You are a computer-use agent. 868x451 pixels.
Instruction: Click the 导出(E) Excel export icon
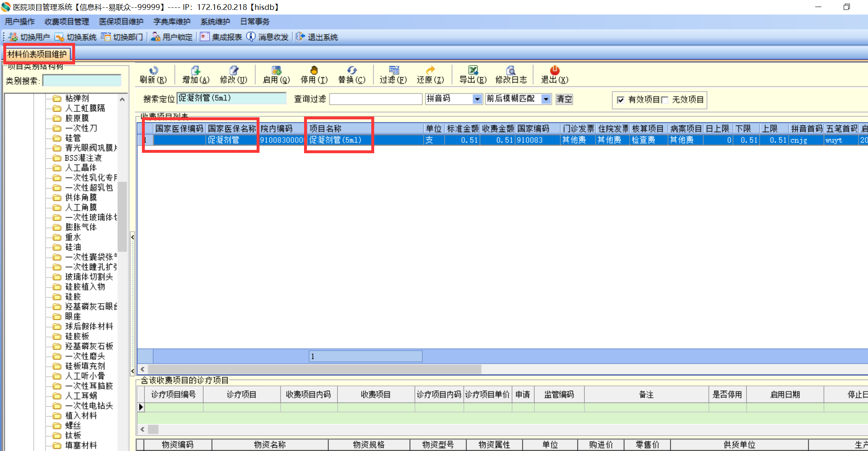point(473,70)
